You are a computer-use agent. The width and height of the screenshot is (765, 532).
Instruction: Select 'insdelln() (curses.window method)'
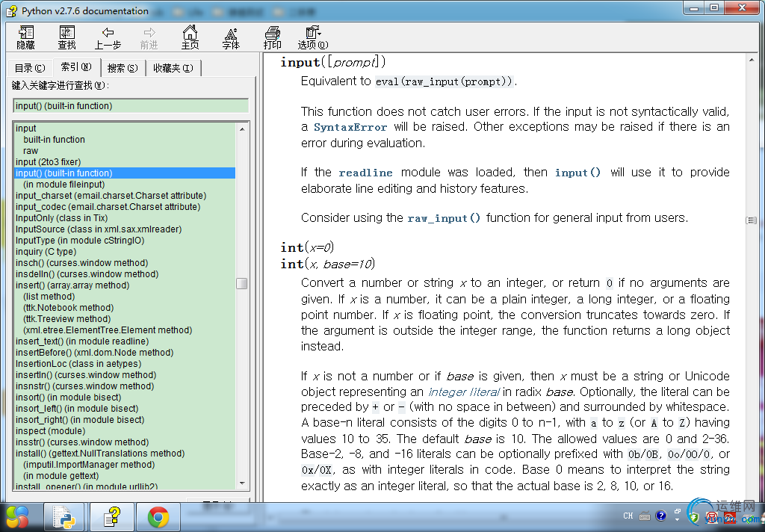pos(87,274)
